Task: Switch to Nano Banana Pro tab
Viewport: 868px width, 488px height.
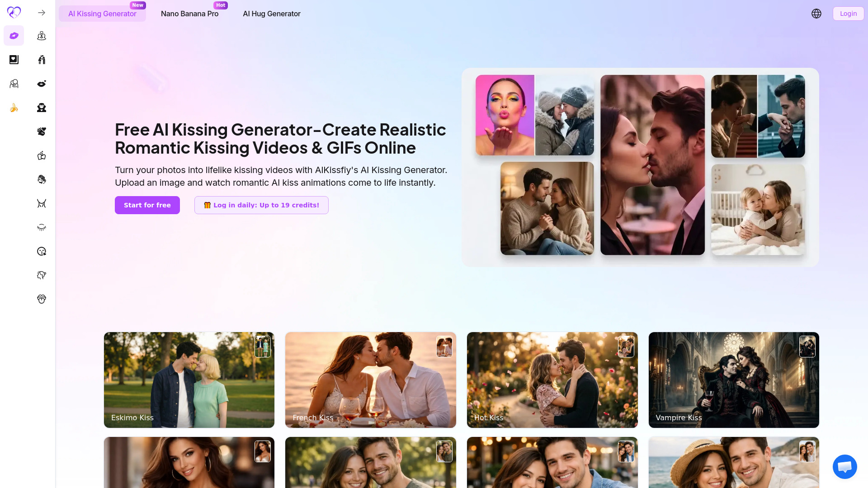Action: 189,14
